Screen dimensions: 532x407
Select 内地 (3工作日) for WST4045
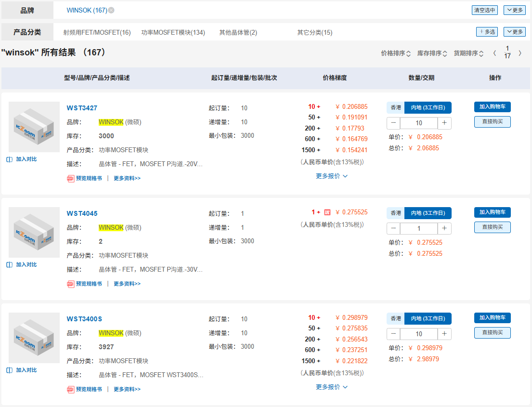[428, 213]
